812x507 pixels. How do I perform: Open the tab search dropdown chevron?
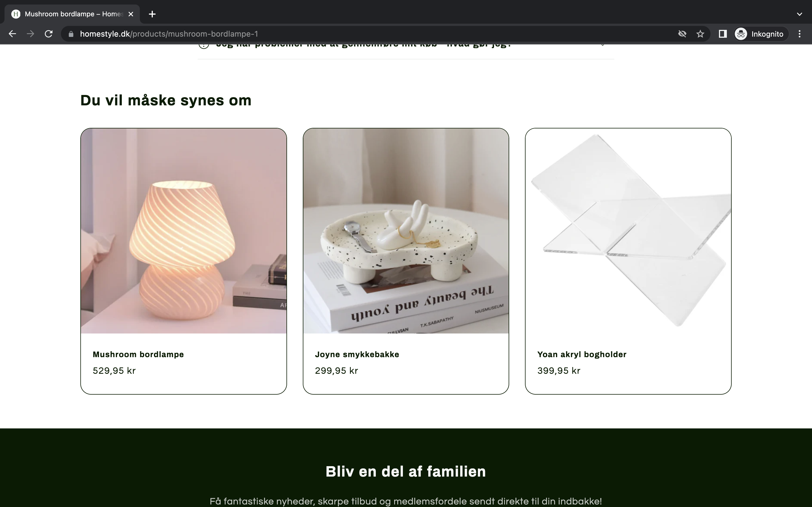[800, 14]
